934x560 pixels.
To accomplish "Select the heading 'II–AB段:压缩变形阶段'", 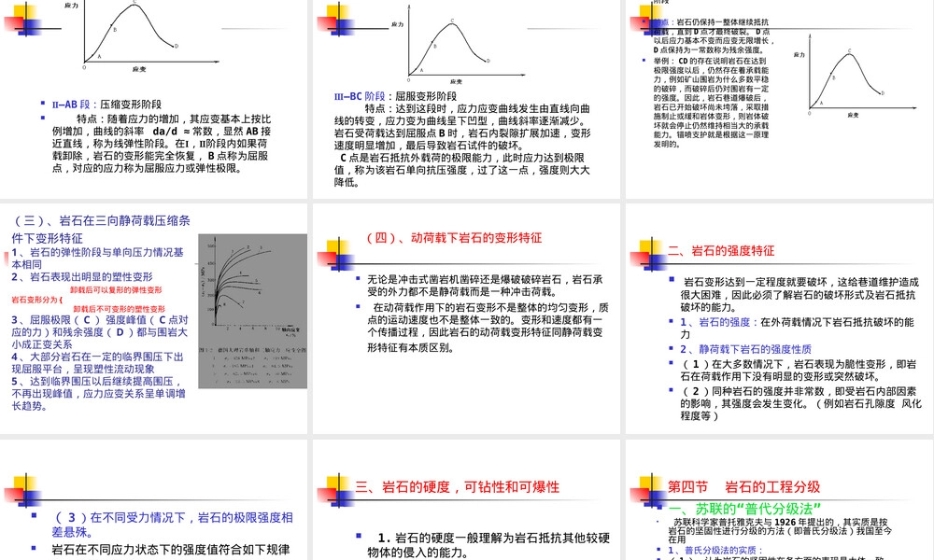I will (106, 105).
